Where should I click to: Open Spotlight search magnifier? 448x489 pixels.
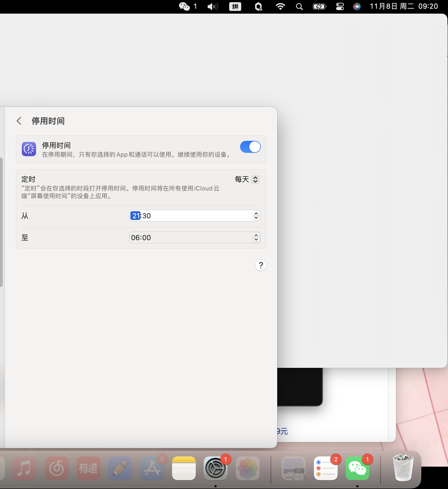point(299,6)
